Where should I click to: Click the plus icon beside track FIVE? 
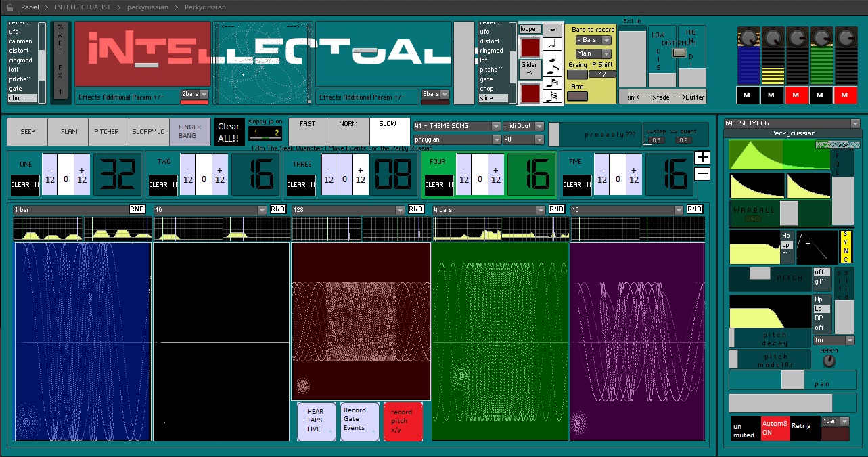click(x=703, y=158)
